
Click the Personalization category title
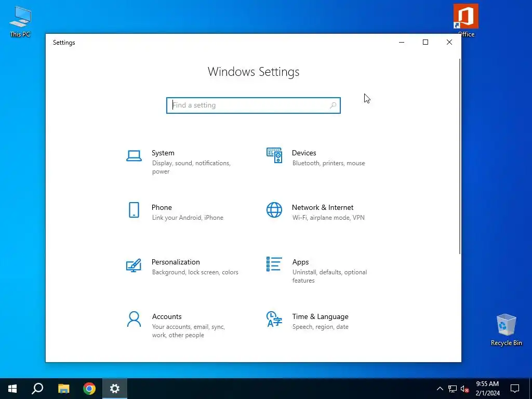(x=176, y=262)
